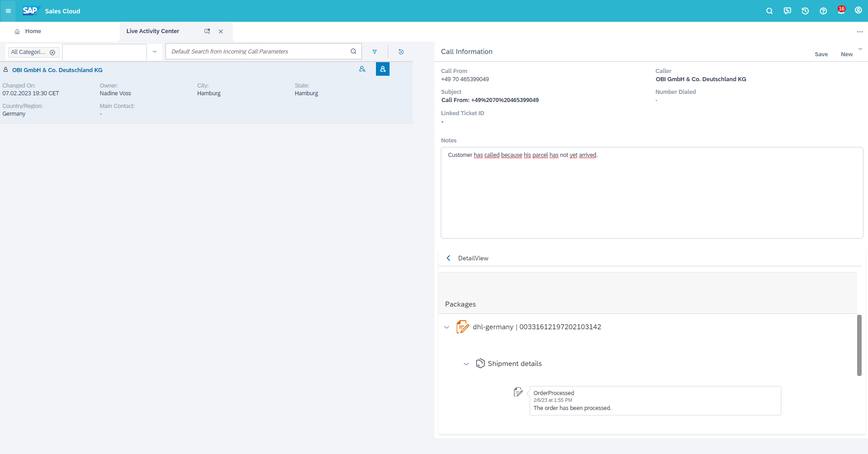Click the Shipment details box icon
868x454 pixels.
click(480, 363)
